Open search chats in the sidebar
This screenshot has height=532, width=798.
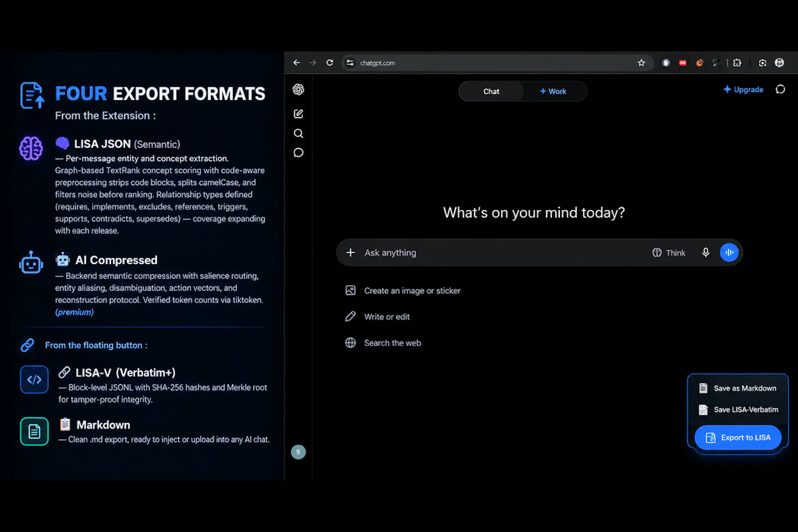298,133
